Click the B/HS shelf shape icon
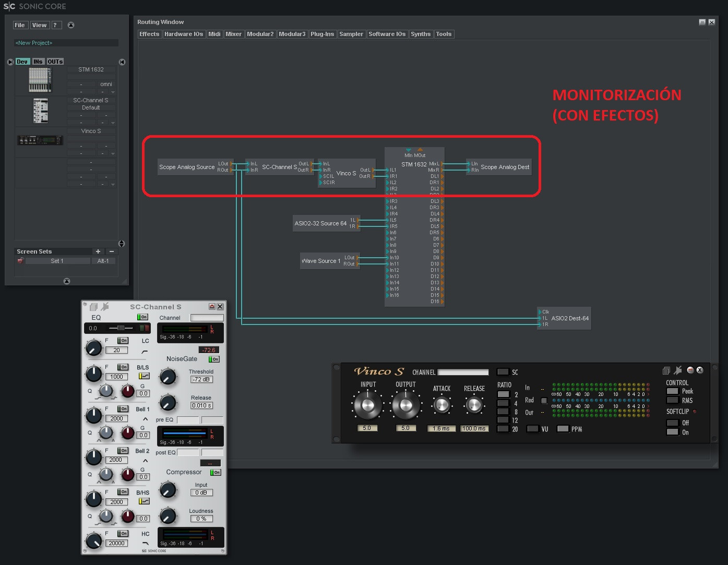Image resolution: width=728 pixels, height=565 pixels. click(144, 501)
